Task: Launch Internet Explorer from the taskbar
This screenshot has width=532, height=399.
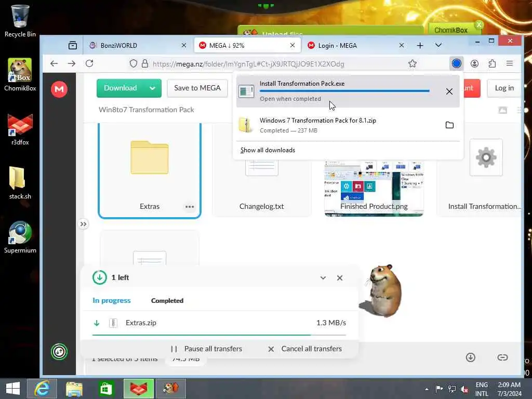Action: [42, 388]
